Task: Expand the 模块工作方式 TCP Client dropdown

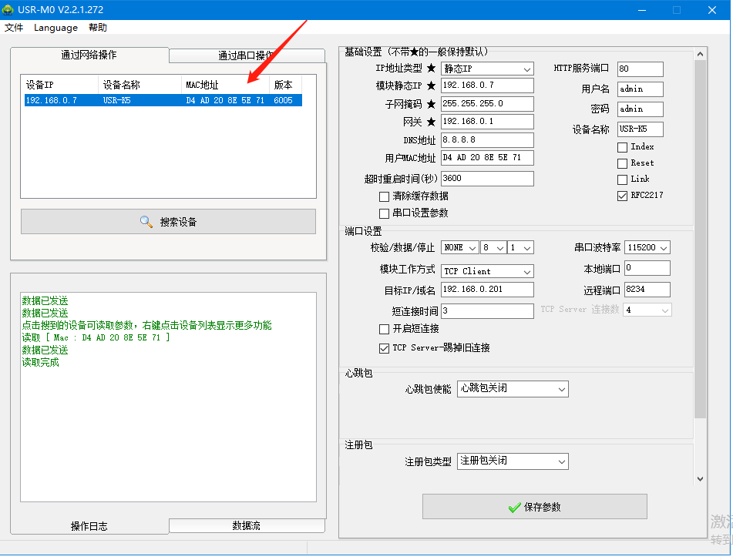Action: [487, 271]
